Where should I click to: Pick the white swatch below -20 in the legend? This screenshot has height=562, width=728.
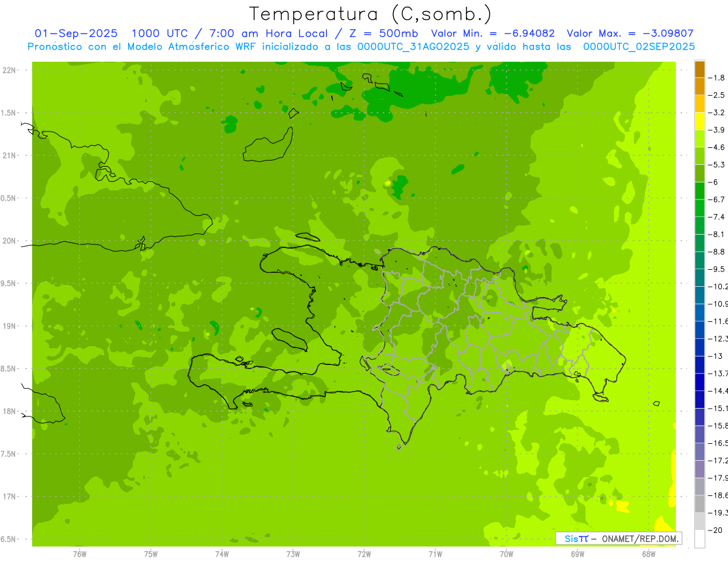click(699, 539)
